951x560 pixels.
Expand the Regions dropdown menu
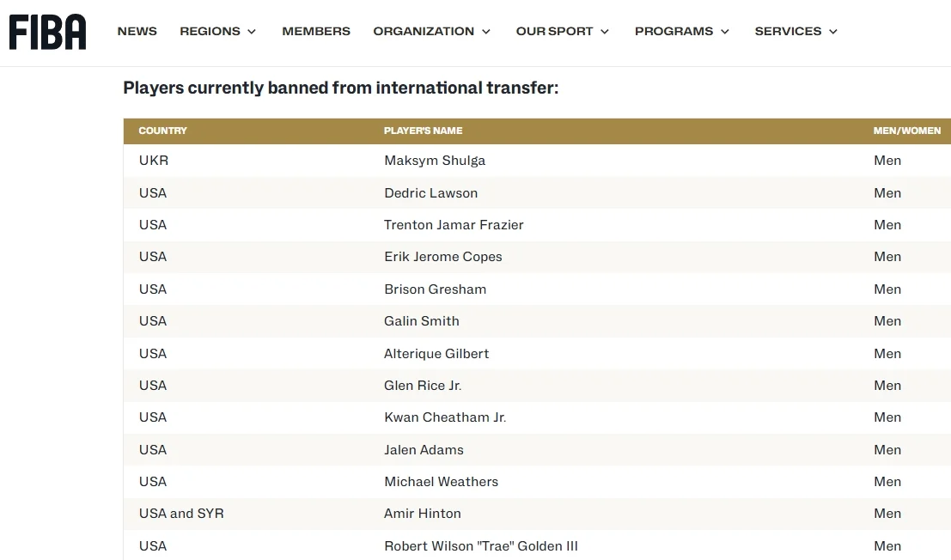[x=218, y=31]
